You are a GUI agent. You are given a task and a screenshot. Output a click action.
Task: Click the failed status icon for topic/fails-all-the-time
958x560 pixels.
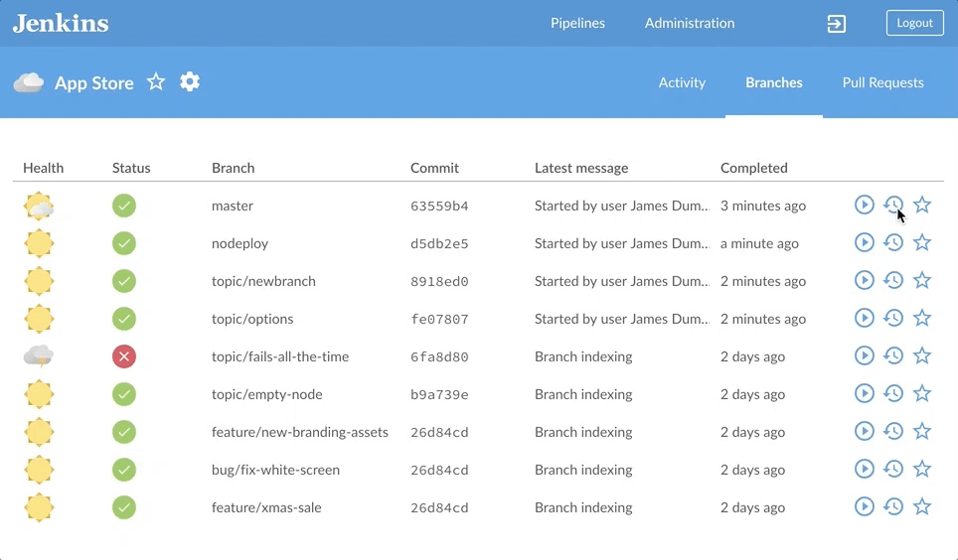(124, 356)
